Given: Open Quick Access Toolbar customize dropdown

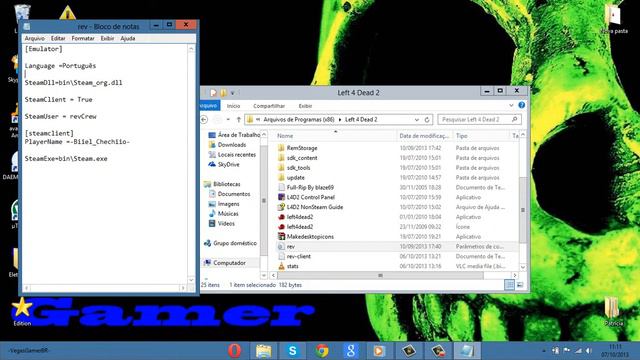Looking at the screenshot, I should click(x=232, y=93).
